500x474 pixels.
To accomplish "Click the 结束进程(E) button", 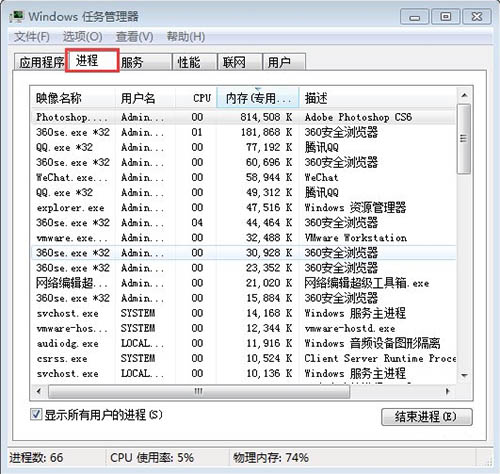I will 427,417.
